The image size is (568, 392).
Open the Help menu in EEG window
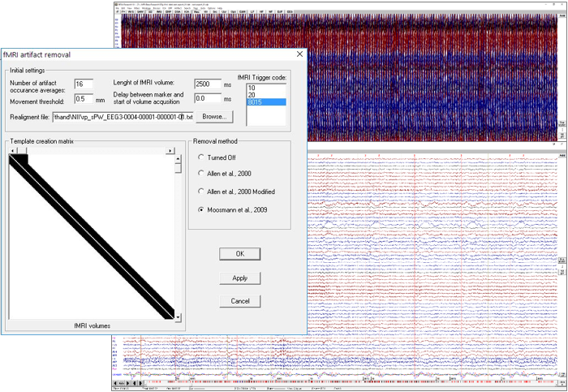pos(220,8)
